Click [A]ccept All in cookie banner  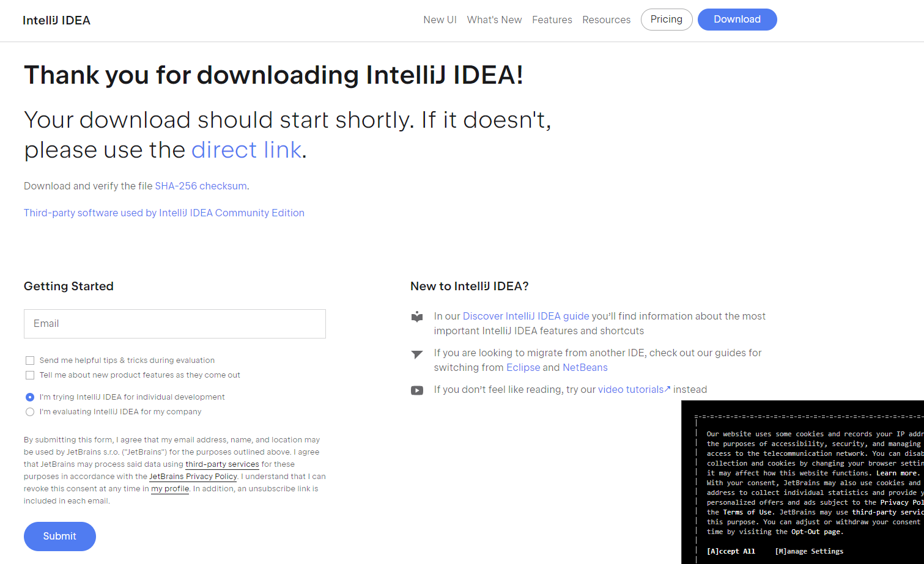coord(731,551)
